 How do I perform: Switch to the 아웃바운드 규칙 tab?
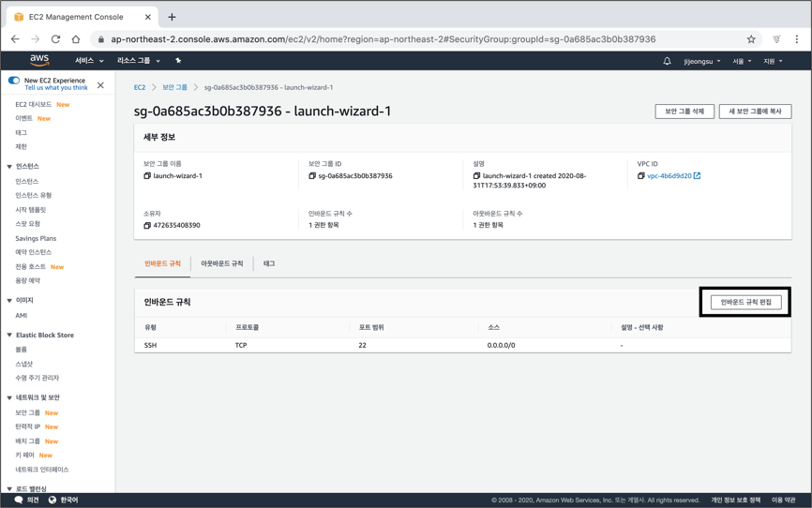(221, 263)
